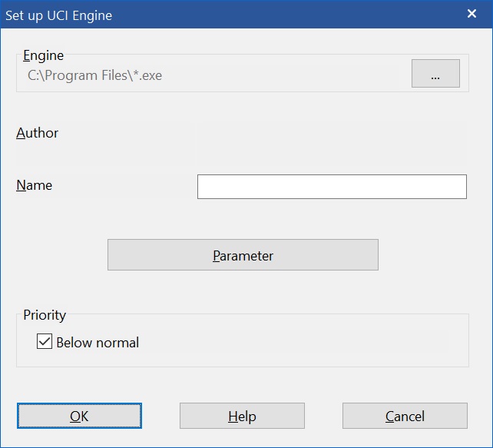Click the Engine group label

coord(44,55)
